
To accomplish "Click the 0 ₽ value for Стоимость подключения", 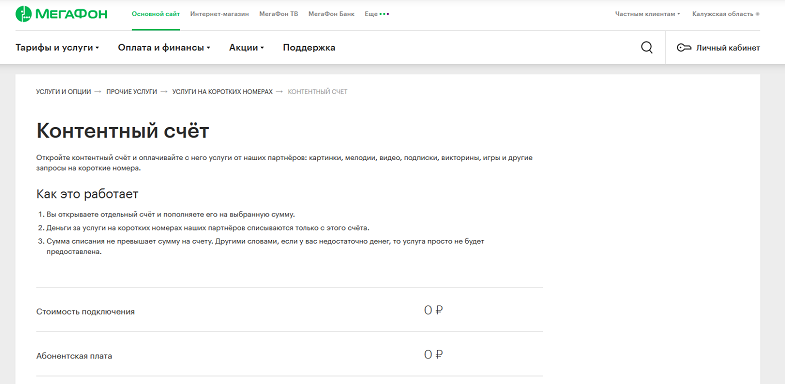I will (x=434, y=310).
